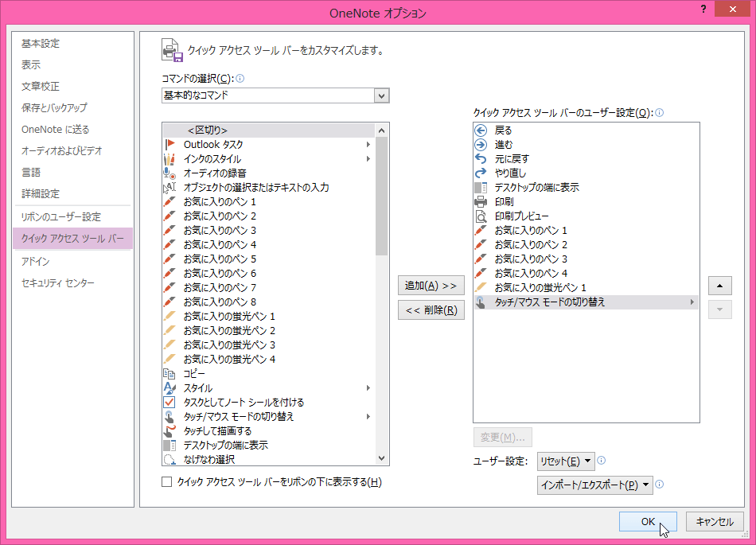756x545 pixels.
Task: Open the 基本的なコマンド dropdown
Action: click(381, 95)
